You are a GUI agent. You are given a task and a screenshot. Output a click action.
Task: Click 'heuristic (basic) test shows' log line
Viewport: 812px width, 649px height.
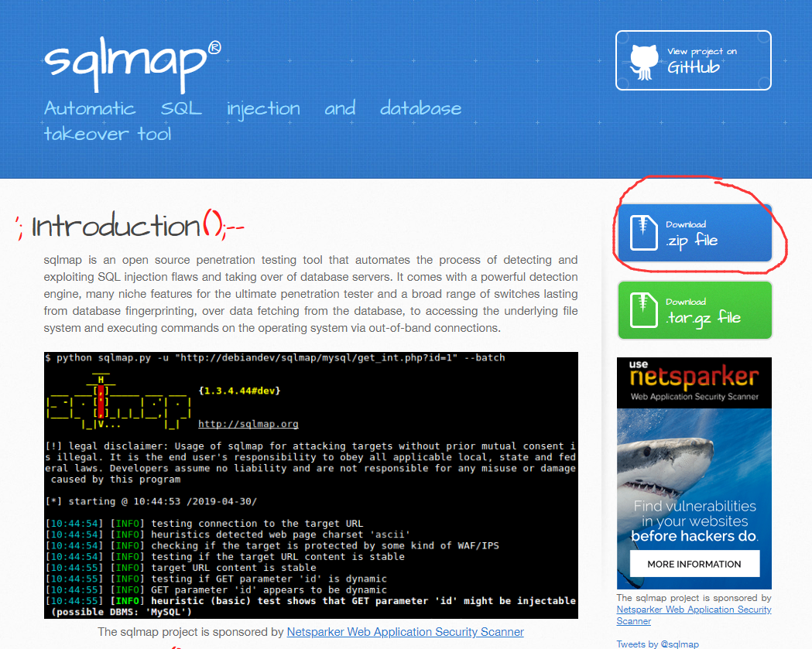[310, 606]
